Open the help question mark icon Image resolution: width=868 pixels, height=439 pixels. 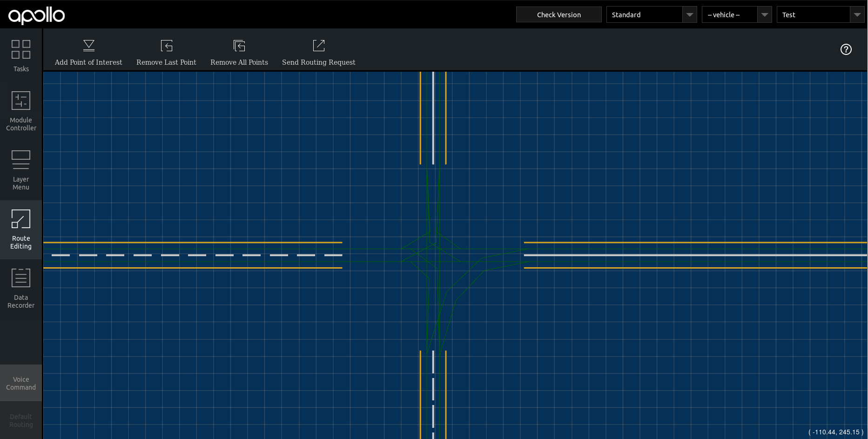[846, 49]
